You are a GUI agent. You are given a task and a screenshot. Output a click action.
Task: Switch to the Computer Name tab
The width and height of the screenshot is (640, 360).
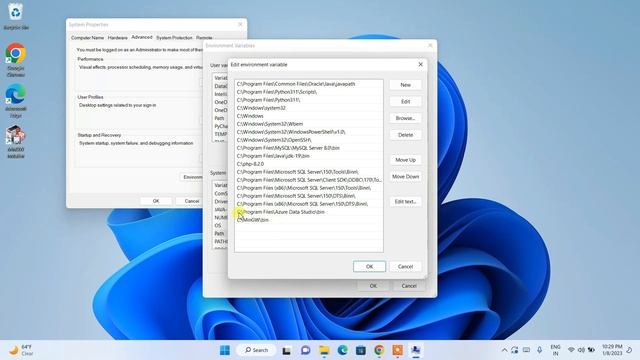click(x=87, y=38)
